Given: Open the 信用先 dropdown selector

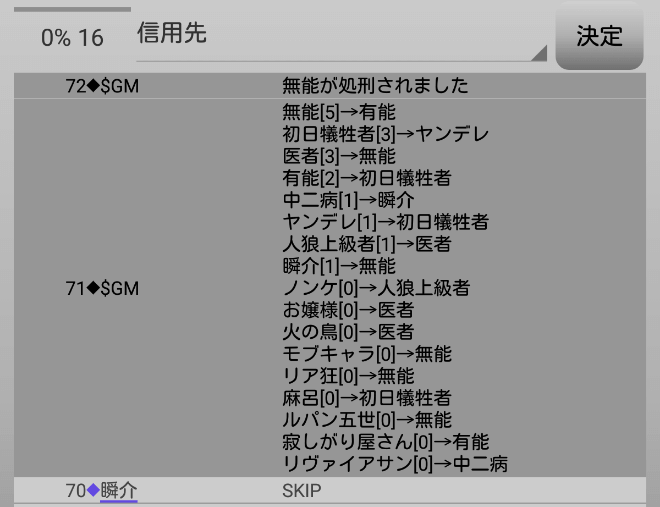Looking at the screenshot, I should pos(340,36).
